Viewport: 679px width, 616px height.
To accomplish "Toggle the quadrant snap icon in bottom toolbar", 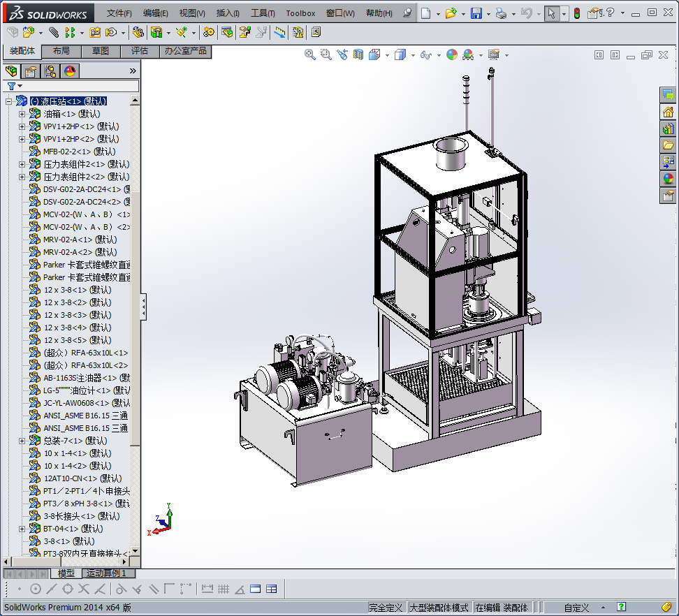I will [x=68, y=589].
